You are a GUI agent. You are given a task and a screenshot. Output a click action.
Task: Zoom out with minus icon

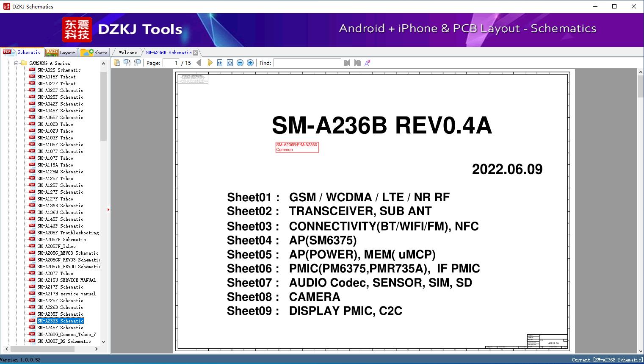pyautogui.click(x=240, y=63)
